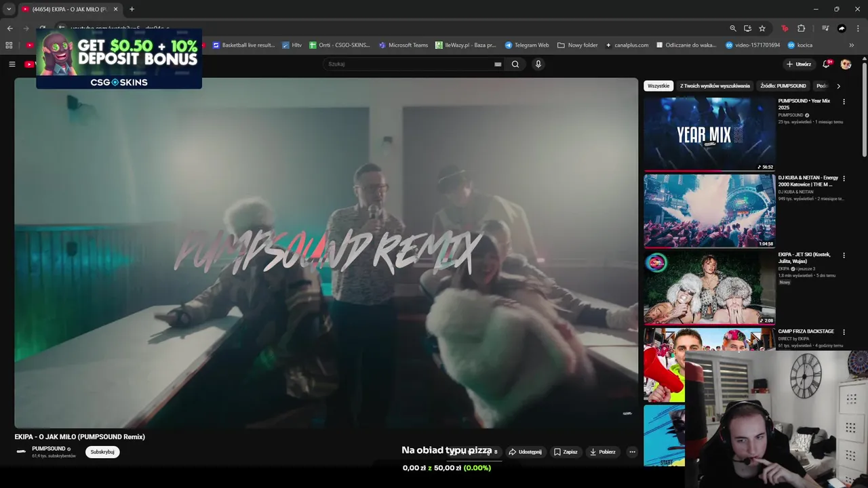
Task: Open the tab search dropdown arrow
Action: click(8, 9)
